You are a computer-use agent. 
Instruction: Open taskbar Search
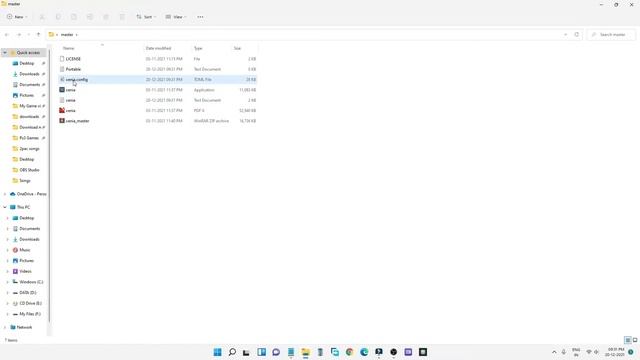click(x=232, y=352)
